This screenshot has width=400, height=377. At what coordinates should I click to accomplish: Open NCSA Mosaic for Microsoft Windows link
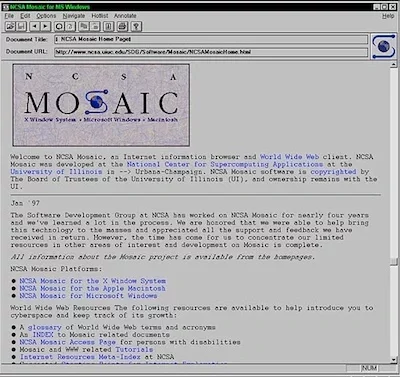[x=88, y=296]
